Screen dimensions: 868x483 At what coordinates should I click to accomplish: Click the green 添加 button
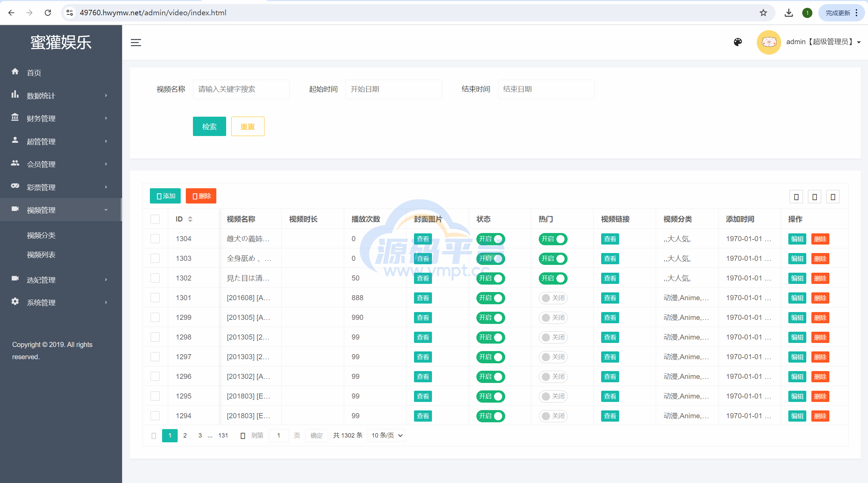165,196
